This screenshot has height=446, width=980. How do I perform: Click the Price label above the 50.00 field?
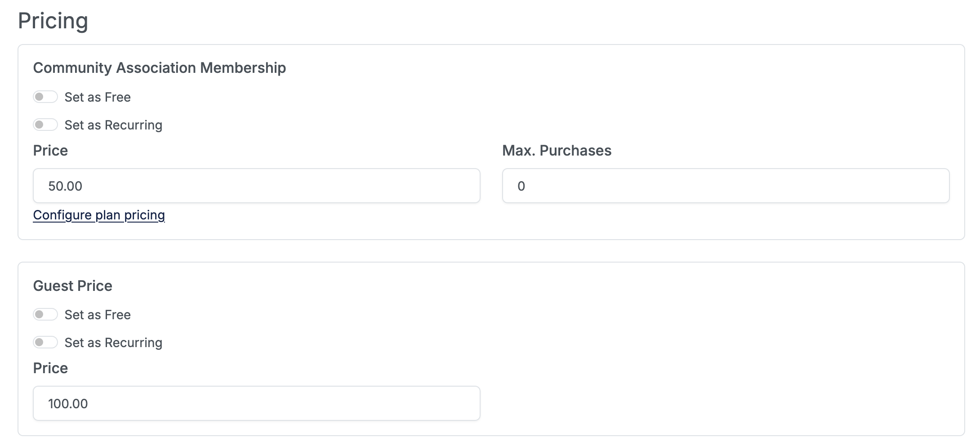point(50,151)
